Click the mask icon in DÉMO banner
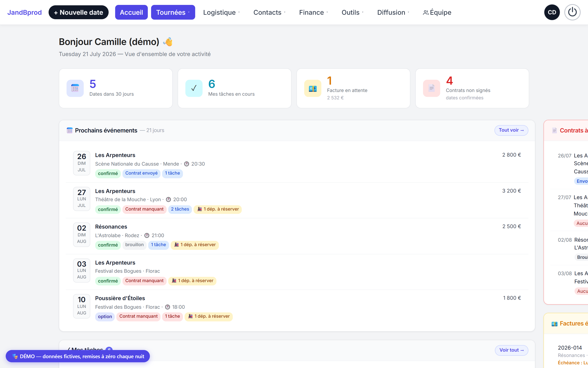Image resolution: width=588 pixels, height=368 pixels. tap(15, 356)
